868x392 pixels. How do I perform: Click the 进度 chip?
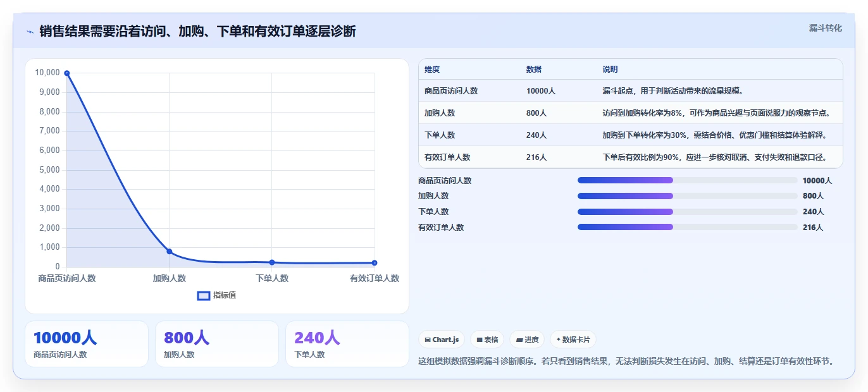527,340
